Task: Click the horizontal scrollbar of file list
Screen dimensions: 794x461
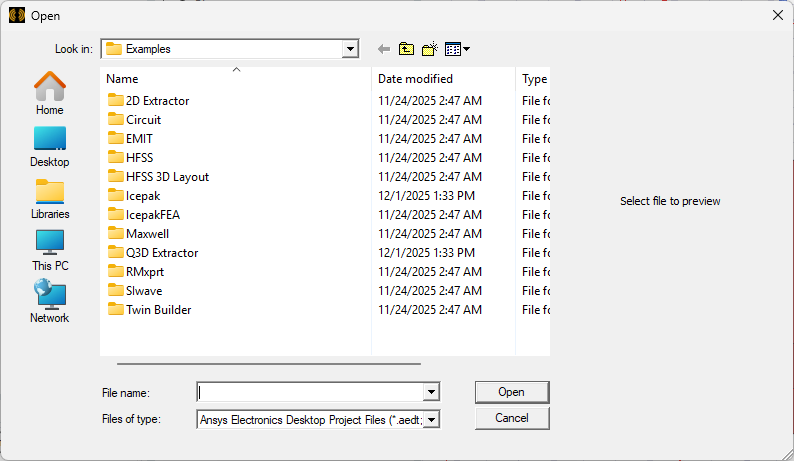Action: 268,363
